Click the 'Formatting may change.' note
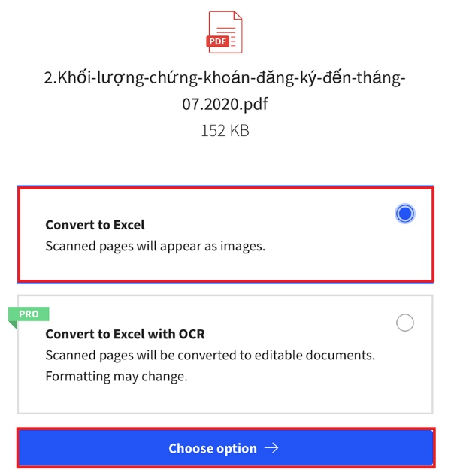Image resolution: width=451 pixels, height=476 pixels. coord(117,377)
